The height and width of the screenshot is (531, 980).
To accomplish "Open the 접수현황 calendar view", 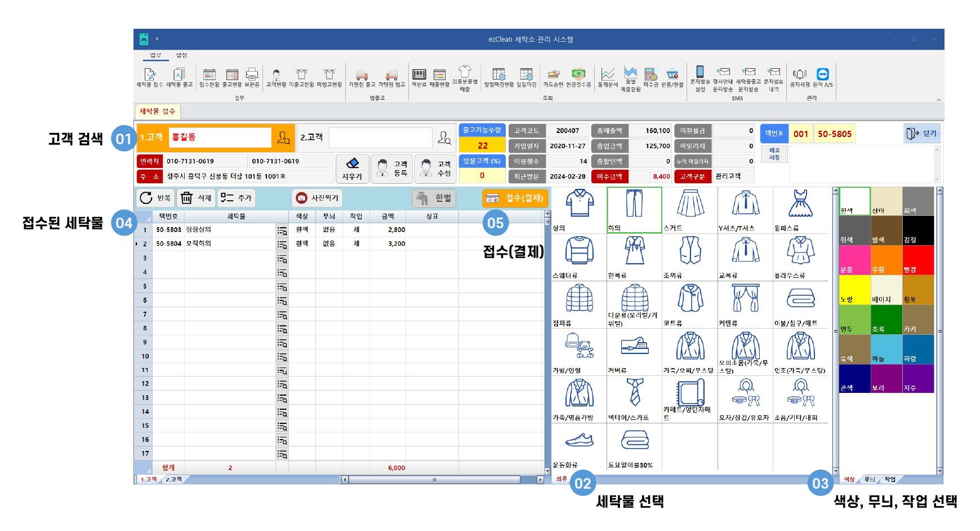I will click(x=210, y=78).
